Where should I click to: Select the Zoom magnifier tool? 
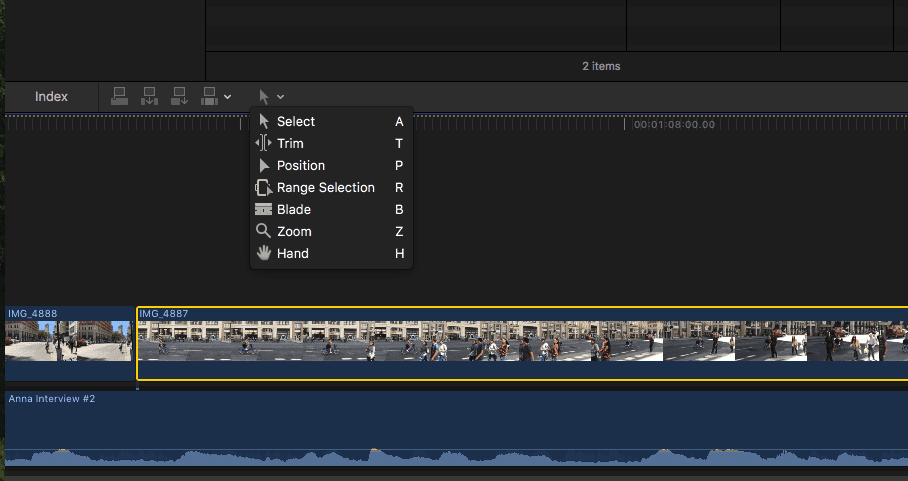[294, 232]
